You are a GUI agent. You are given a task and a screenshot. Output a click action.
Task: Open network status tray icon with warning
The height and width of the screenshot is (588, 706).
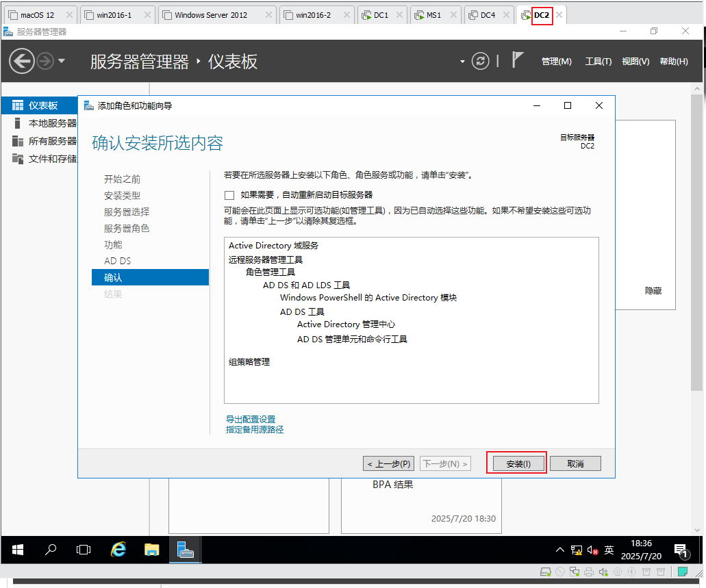[x=577, y=550]
